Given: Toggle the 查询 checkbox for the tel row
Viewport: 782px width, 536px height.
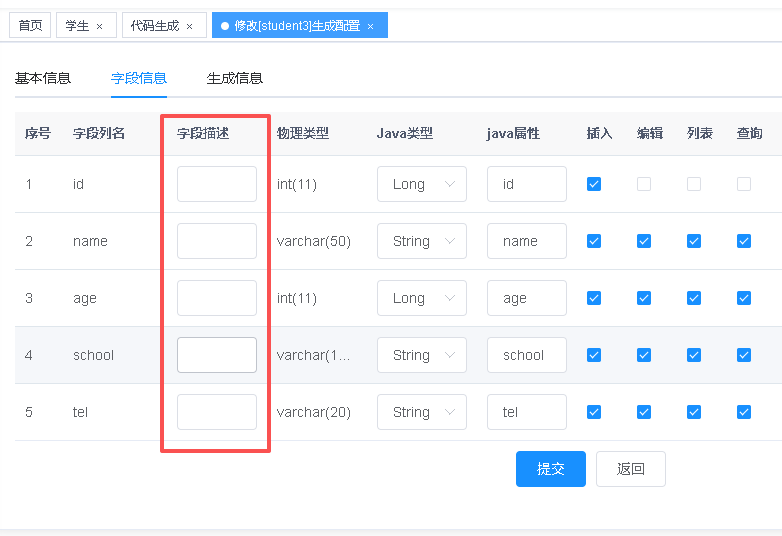Looking at the screenshot, I should [744, 412].
